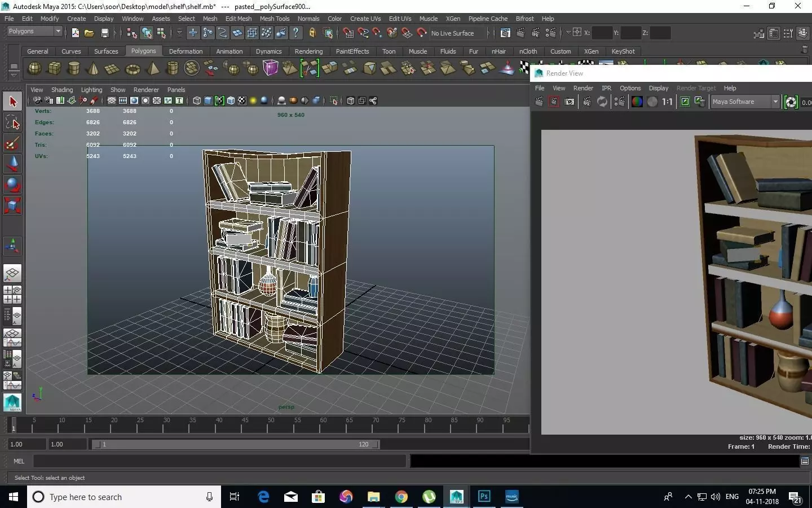The image size is (812, 508).
Task: Click the playback start 1.00 field
Action: (x=67, y=444)
